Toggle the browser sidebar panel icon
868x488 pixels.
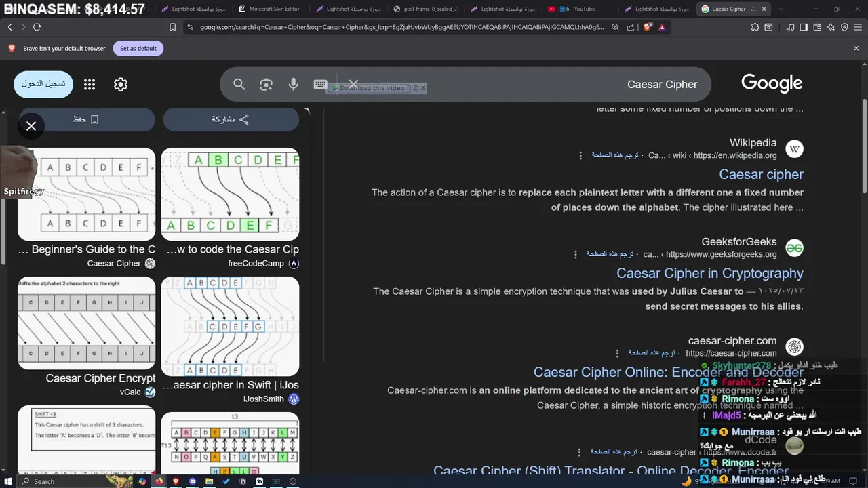coord(804,27)
